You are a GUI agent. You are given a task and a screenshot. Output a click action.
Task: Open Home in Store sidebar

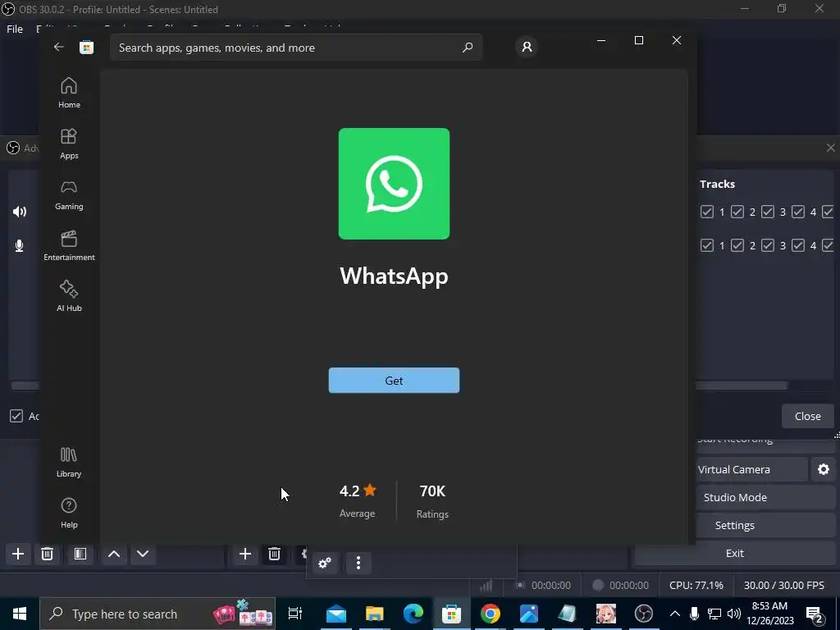point(69,93)
